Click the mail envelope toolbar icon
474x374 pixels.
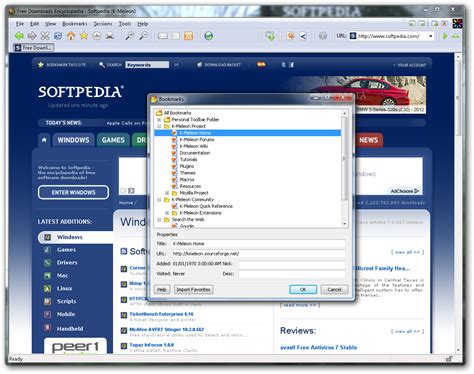point(163,36)
